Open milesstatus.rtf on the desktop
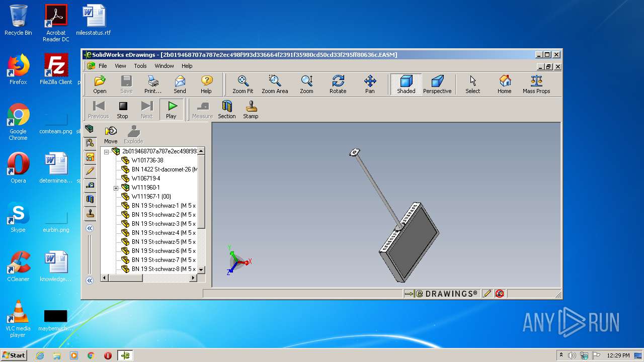This screenshot has width=644, height=362. point(94,20)
